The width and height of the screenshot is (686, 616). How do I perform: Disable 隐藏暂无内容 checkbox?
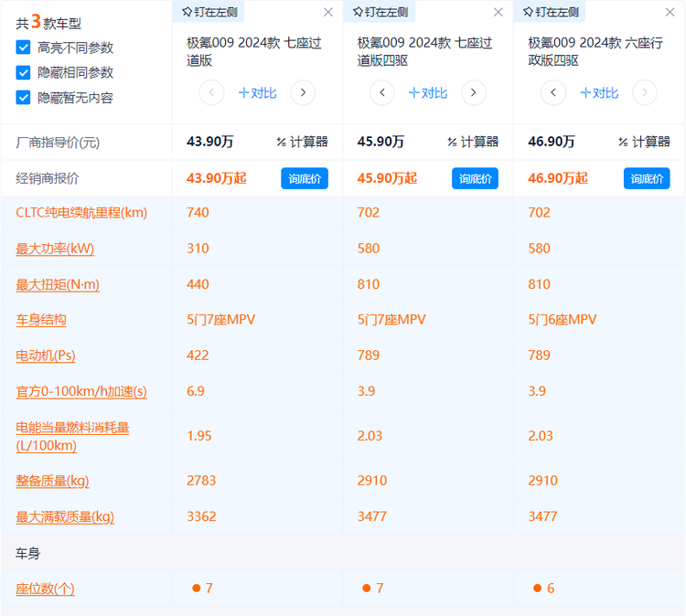tap(23, 97)
